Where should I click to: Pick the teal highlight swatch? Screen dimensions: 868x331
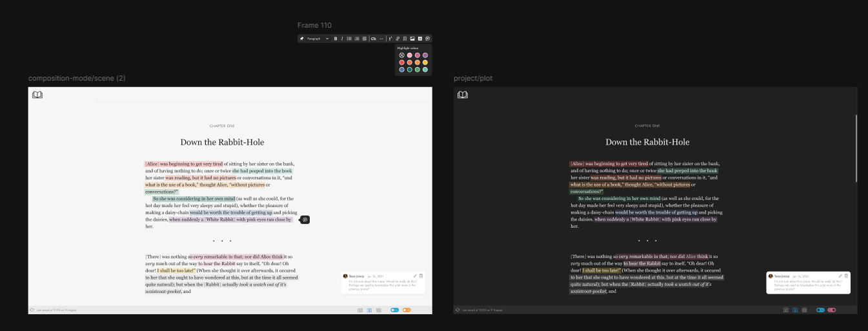[425, 70]
